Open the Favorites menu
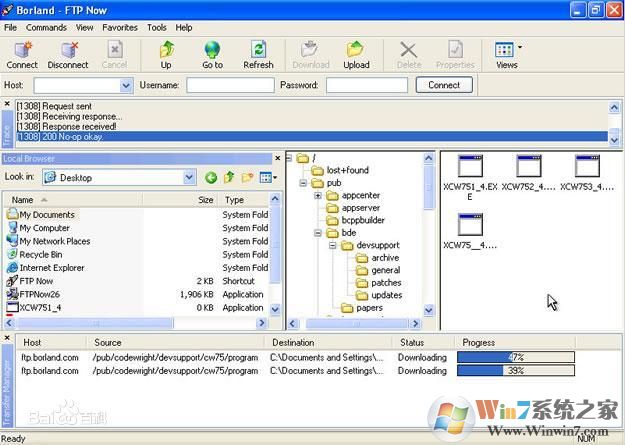 point(120,27)
